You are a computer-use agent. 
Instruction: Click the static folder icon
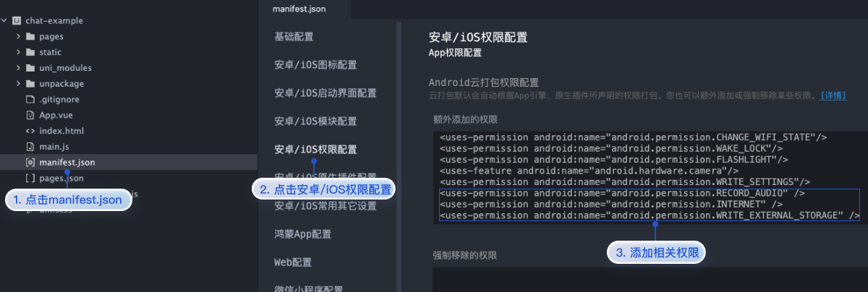tap(30, 53)
